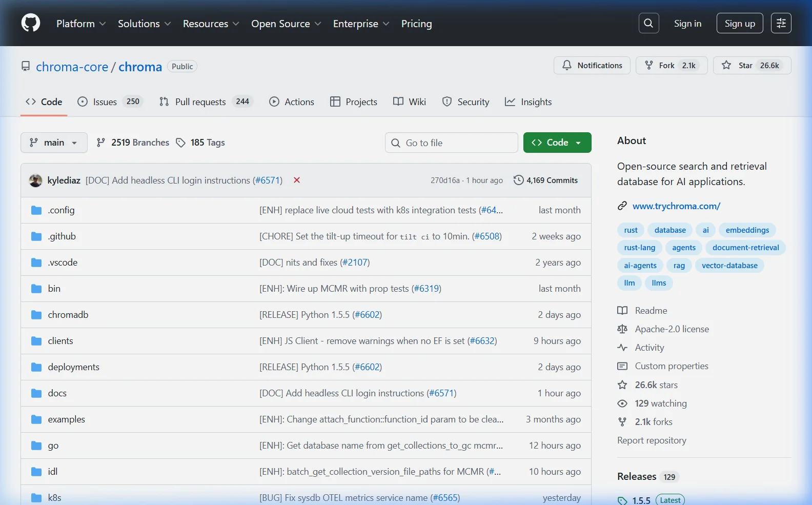
Task: Click the search magnifier icon in header
Action: (648, 23)
